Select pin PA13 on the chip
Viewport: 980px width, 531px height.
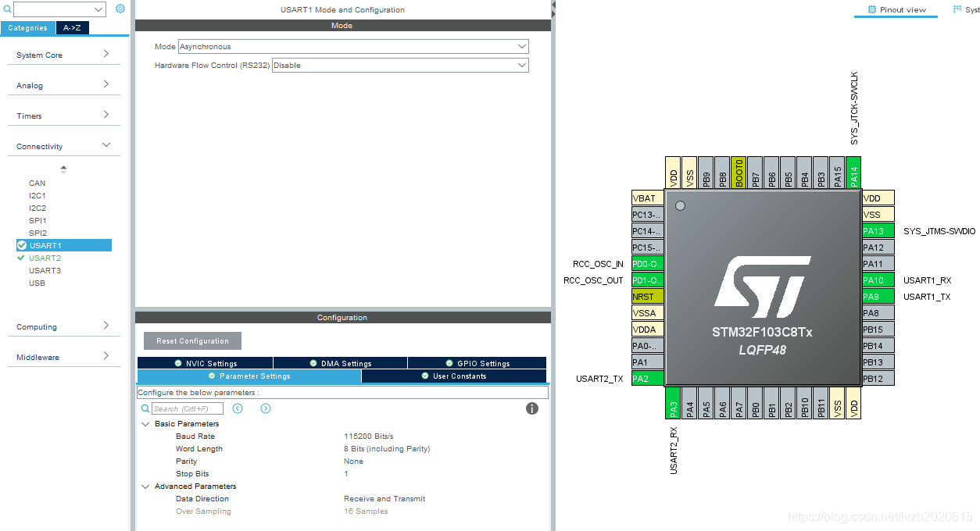[x=878, y=231]
